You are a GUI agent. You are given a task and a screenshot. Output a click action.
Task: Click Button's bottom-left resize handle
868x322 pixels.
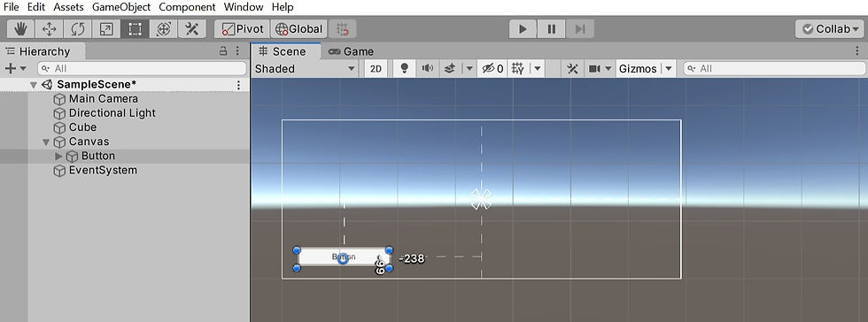(x=297, y=268)
